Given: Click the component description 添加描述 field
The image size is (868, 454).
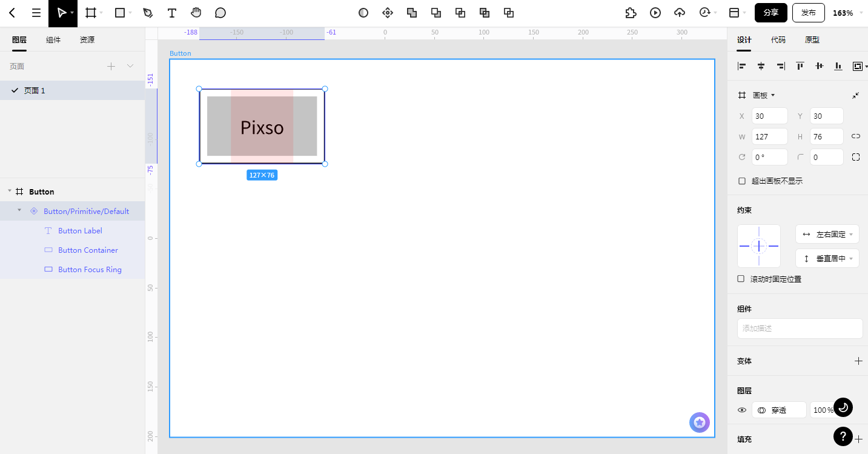Looking at the screenshot, I should [800, 329].
